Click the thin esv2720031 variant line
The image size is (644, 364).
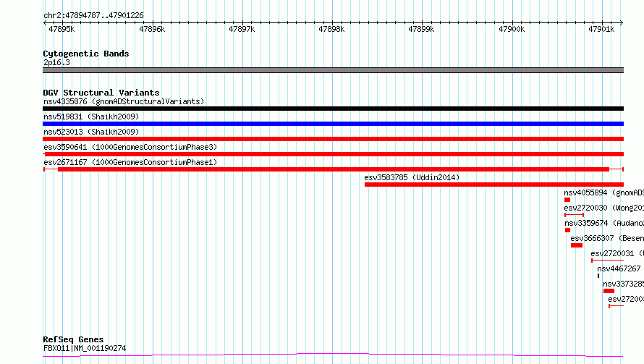coord(607,261)
